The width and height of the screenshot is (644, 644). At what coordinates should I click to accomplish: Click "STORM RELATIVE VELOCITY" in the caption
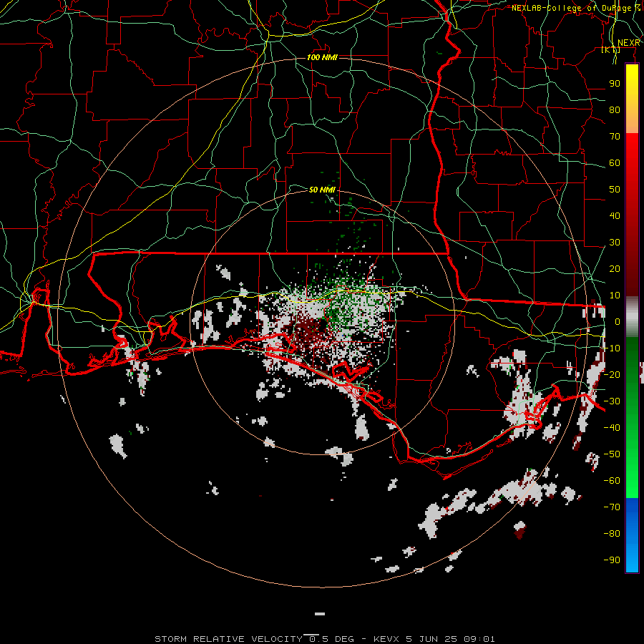[x=228, y=639]
